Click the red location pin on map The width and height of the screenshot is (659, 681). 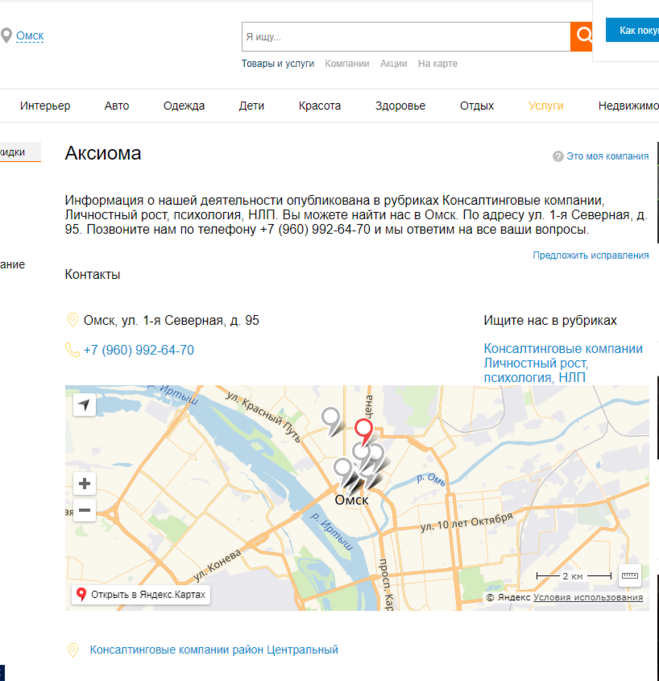click(x=365, y=431)
